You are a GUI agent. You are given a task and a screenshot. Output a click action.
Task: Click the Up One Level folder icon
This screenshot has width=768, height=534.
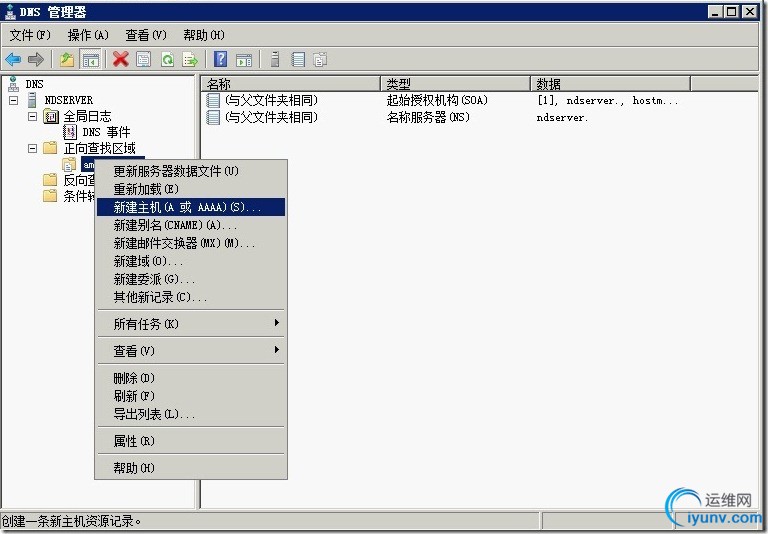[x=67, y=60]
